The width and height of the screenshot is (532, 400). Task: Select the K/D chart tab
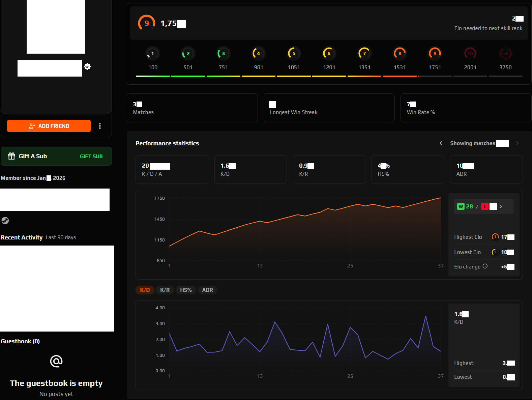coord(145,290)
